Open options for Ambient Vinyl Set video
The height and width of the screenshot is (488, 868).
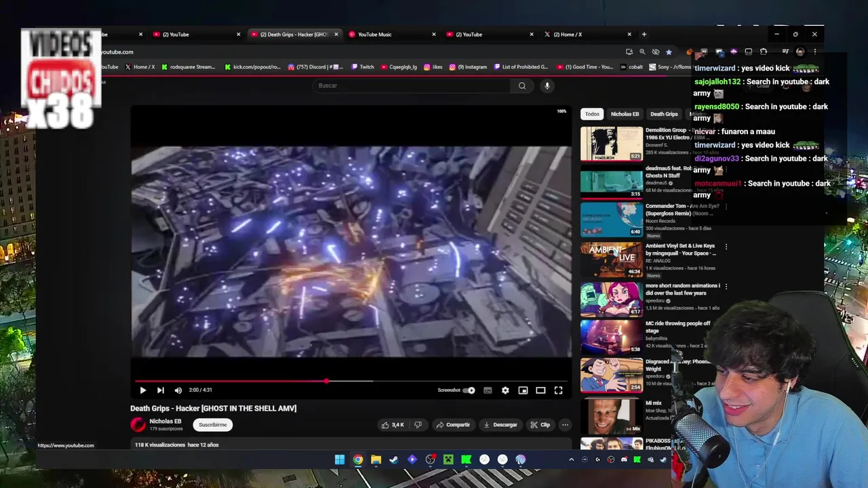(726, 247)
